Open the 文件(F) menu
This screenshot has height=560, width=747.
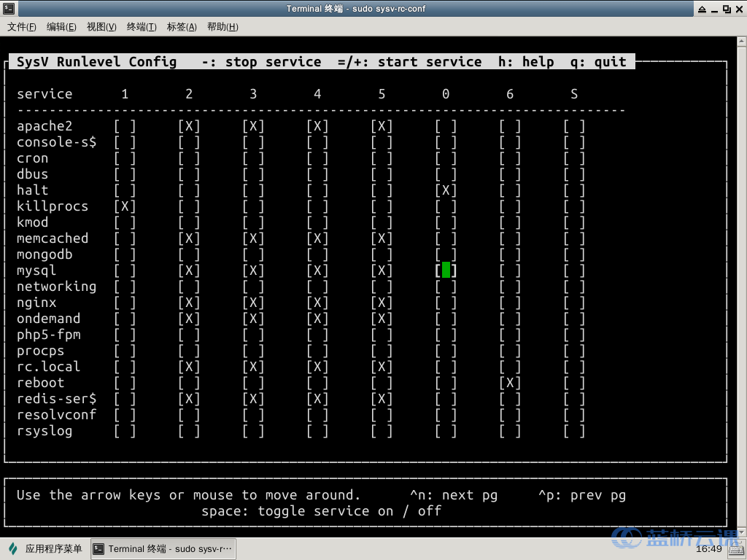22,27
